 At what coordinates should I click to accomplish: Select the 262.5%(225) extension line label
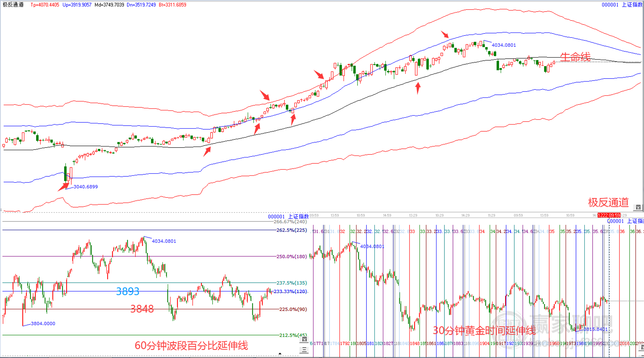click(291, 230)
